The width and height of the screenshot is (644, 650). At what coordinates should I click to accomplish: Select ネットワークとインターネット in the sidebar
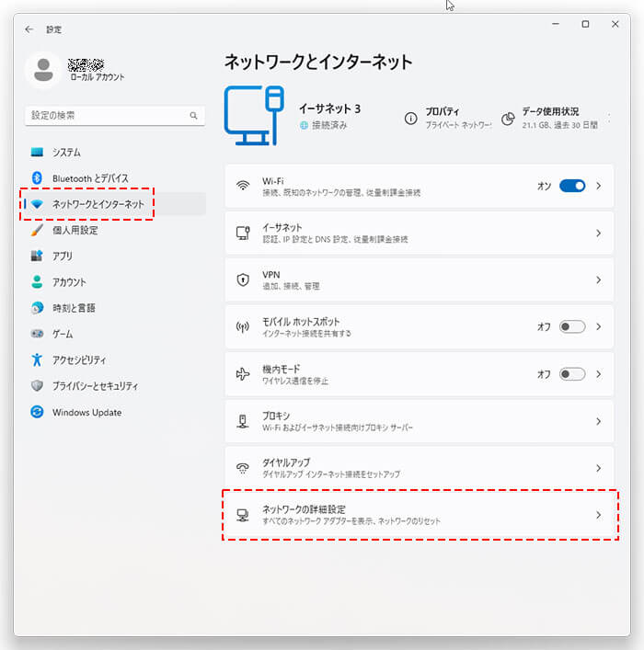pyautogui.click(x=115, y=204)
